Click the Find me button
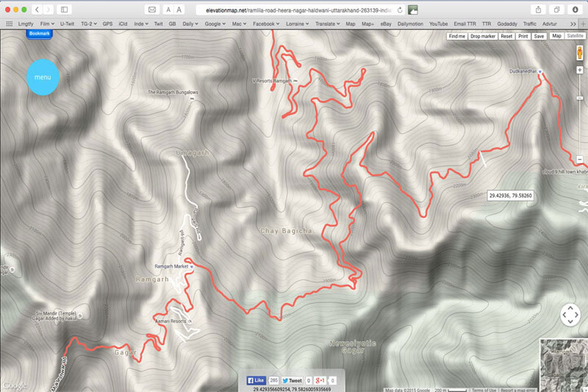 click(x=456, y=35)
